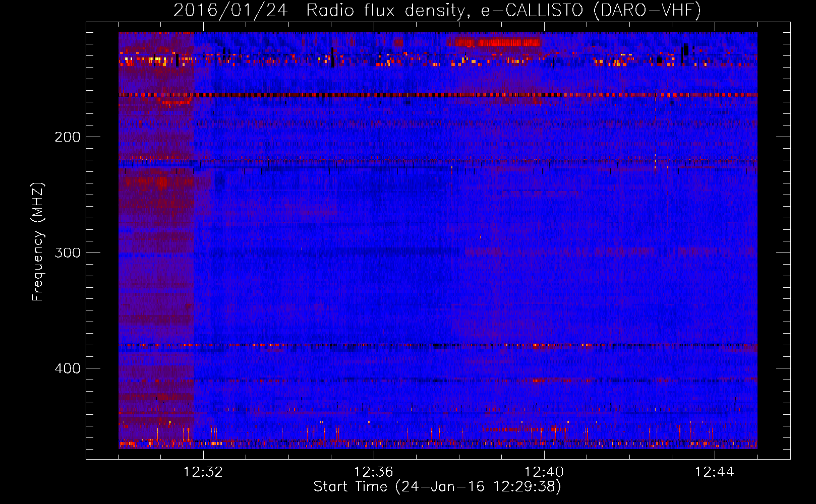Click the 12:40 time axis label

click(544, 472)
